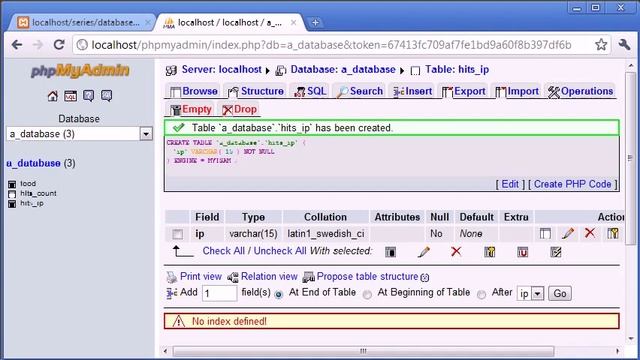The image size is (640, 360).
Task: Click the propose table structure help icon
Action: tap(425, 278)
